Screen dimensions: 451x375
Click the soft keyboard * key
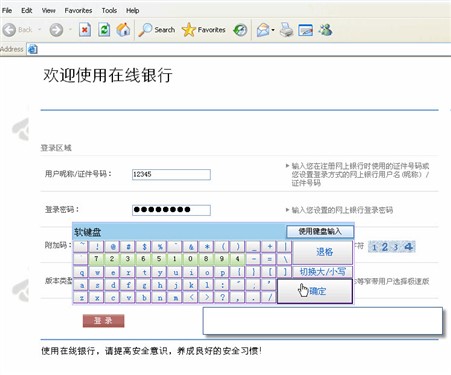(207, 247)
